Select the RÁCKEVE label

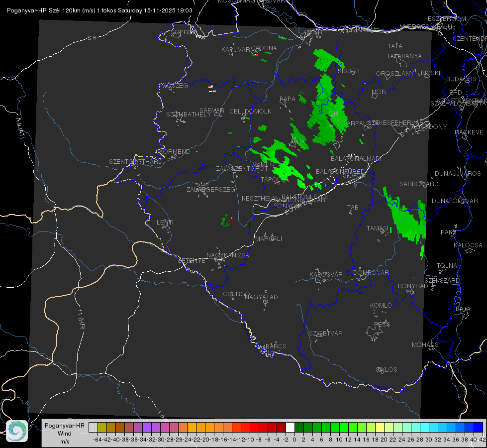(x=469, y=132)
